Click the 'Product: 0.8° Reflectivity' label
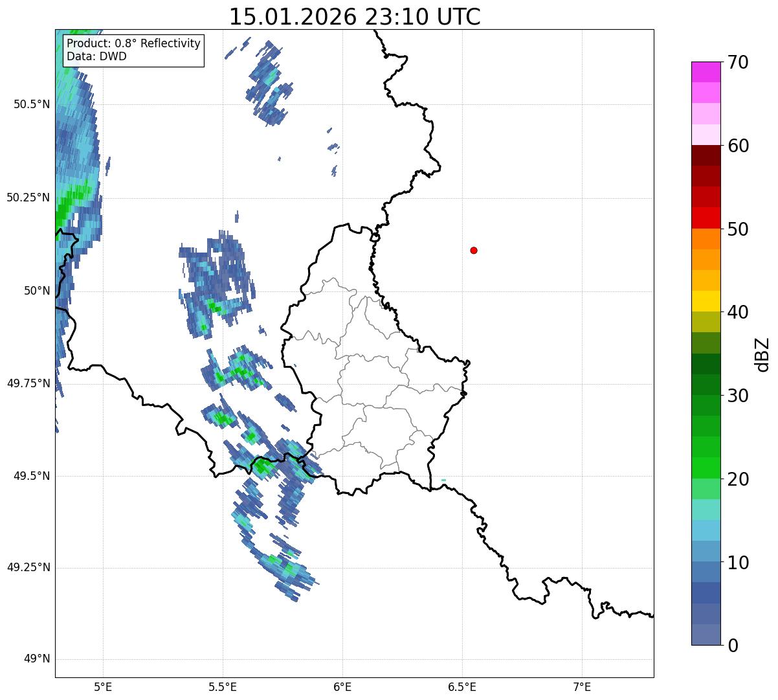Screen dimensions: 778x700 133,43
